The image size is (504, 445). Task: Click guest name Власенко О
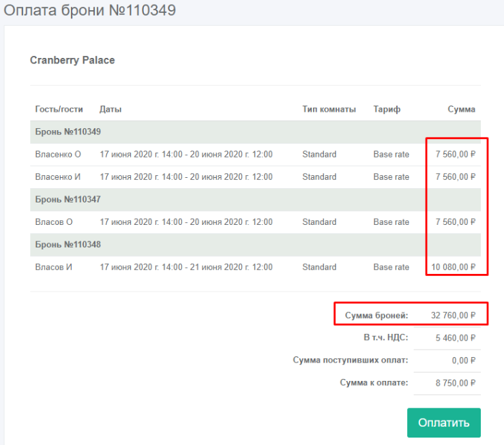(58, 154)
